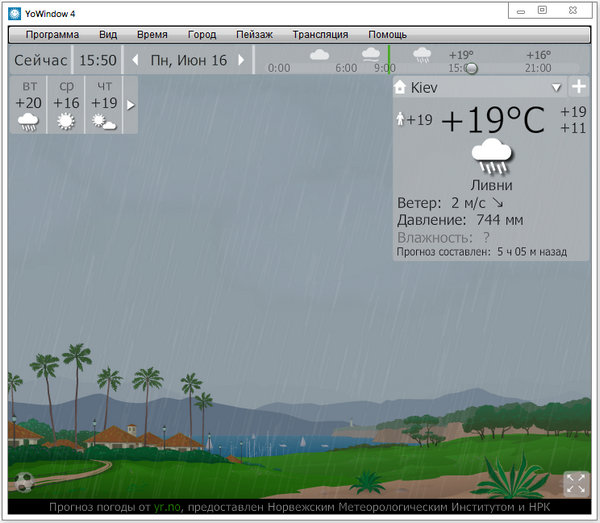Add a new city with plus button
The height and width of the screenshot is (523, 600).
[x=579, y=87]
